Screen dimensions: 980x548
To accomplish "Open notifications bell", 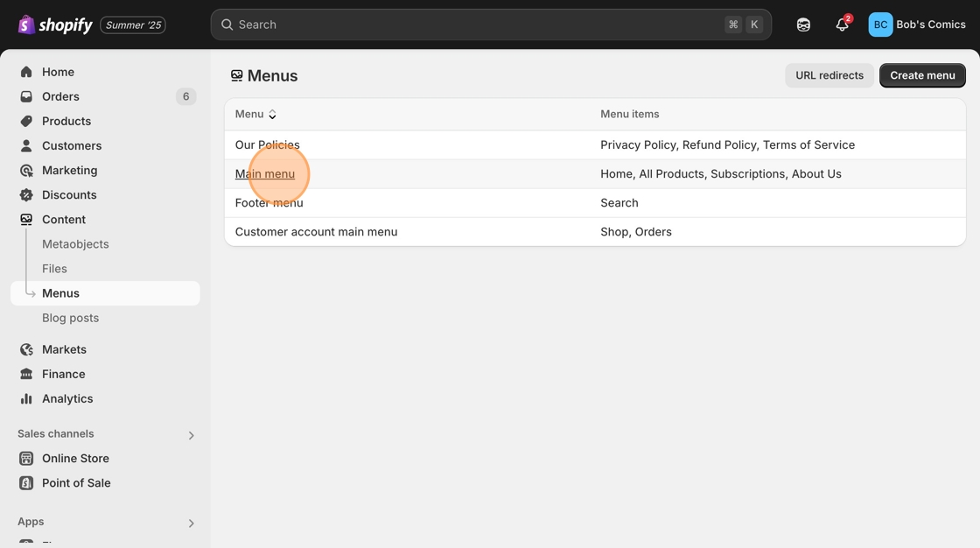I will coord(843,25).
